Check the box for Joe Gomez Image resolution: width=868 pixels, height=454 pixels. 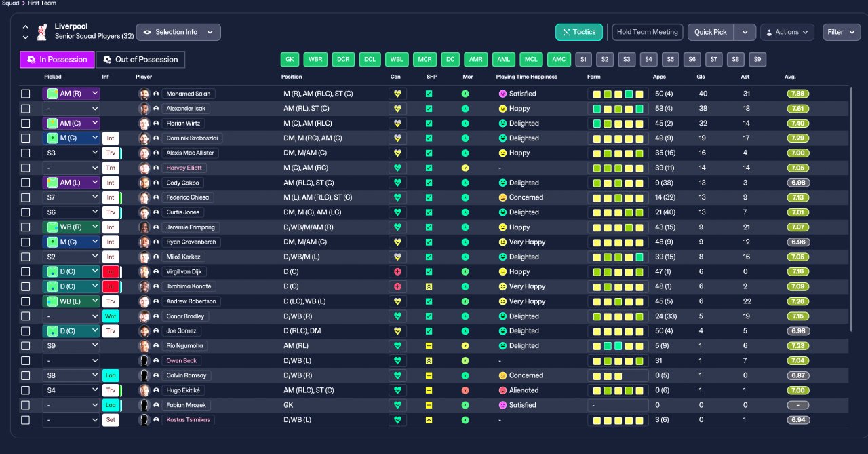(26, 331)
